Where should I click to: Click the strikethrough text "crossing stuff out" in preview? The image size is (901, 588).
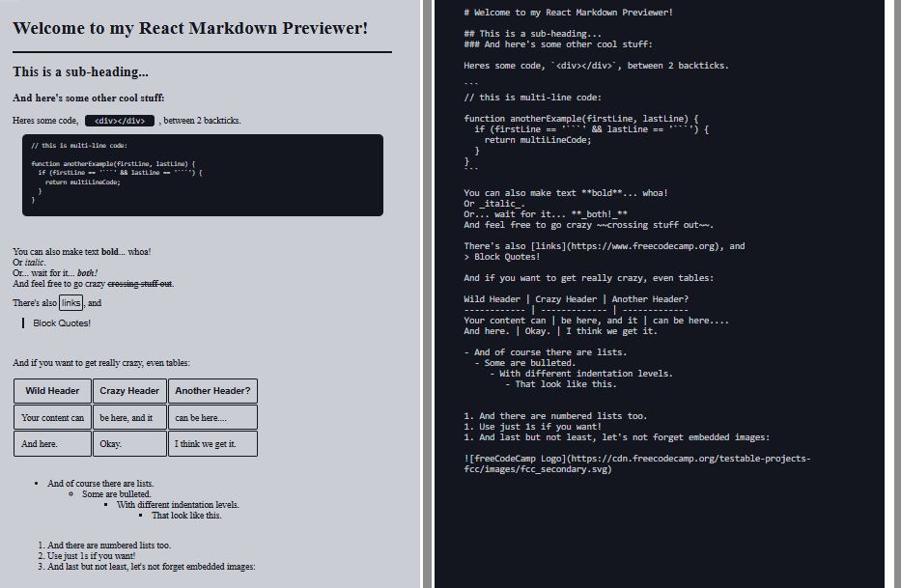coord(140,284)
